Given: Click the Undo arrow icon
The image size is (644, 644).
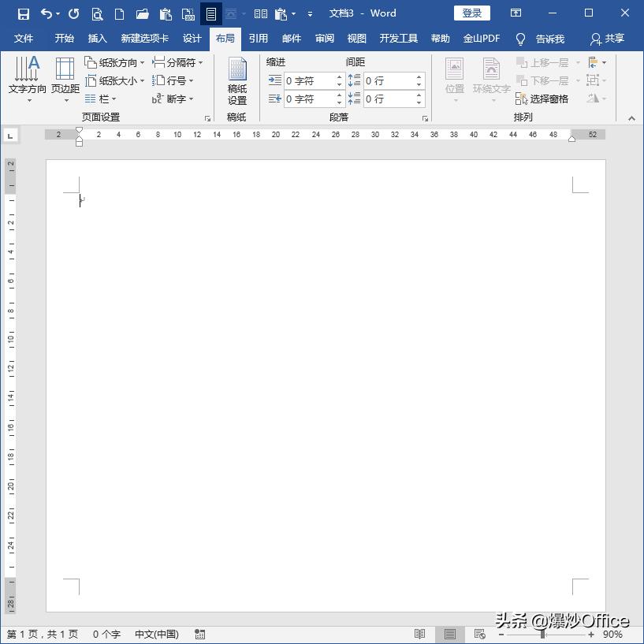Looking at the screenshot, I should pos(46,14).
